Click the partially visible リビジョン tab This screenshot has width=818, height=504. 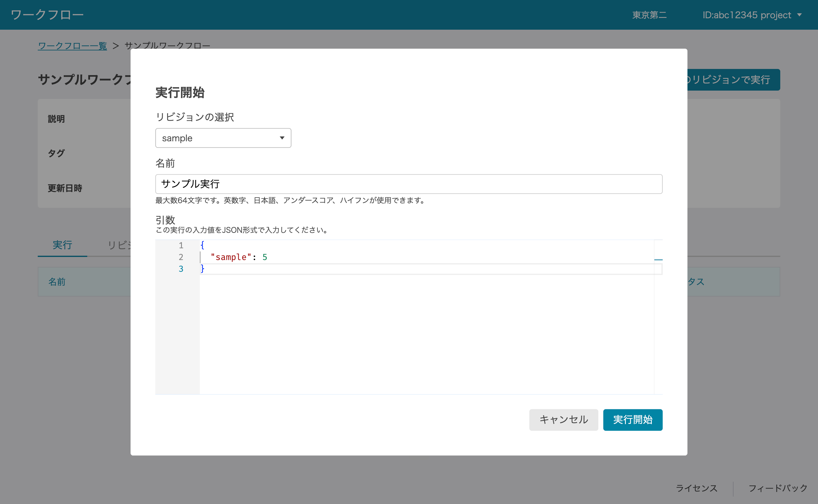(119, 245)
